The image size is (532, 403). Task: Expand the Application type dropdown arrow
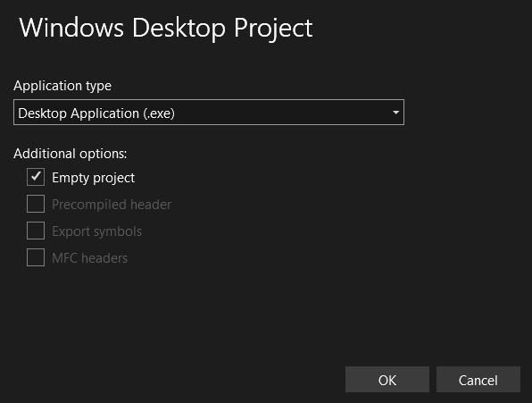click(x=395, y=113)
